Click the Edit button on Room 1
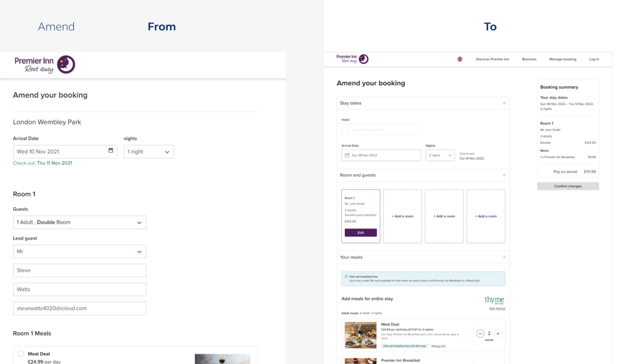The width and height of the screenshot is (643, 364). [x=361, y=232]
